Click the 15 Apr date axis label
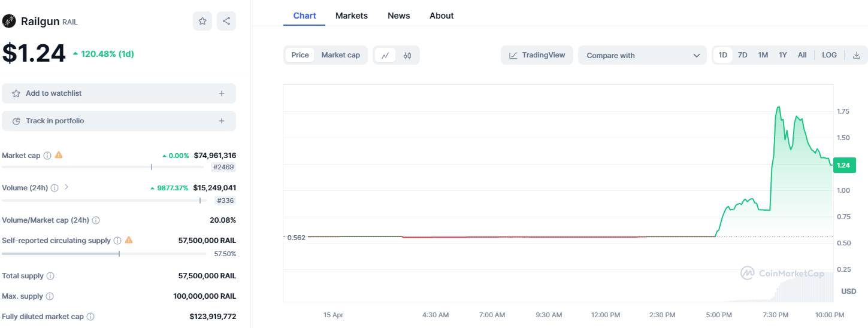 click(333, 315)
